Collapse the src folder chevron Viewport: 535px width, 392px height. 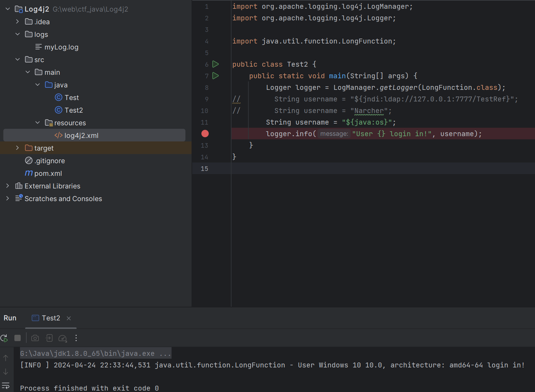18,59
